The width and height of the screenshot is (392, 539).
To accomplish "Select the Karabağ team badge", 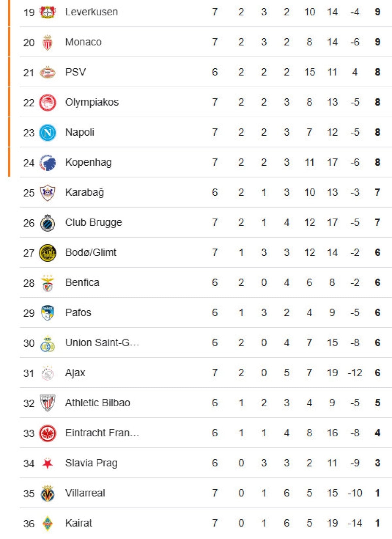I will [47, 193].
